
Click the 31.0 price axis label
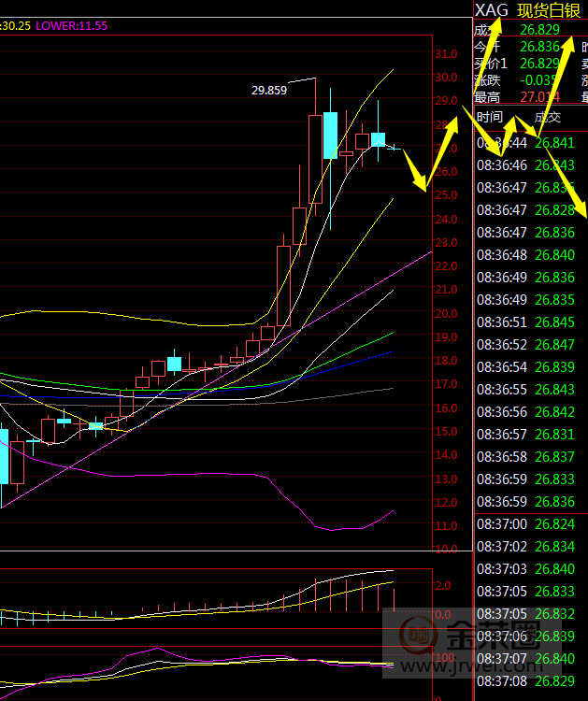click(446, 54)
